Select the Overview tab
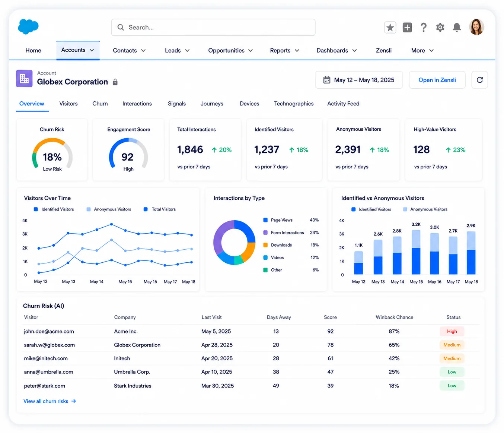This screenshot has width=504, height=433. 32,104
